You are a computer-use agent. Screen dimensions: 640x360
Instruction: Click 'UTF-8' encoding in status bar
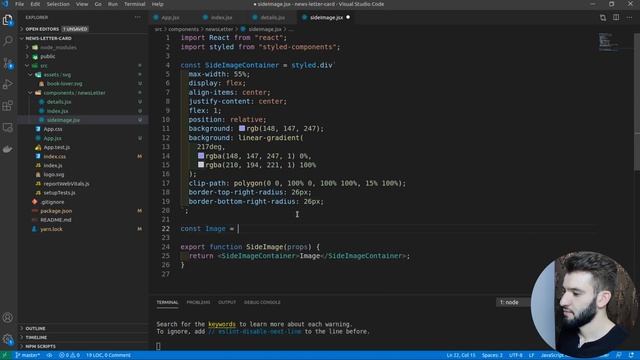[516, 355]
